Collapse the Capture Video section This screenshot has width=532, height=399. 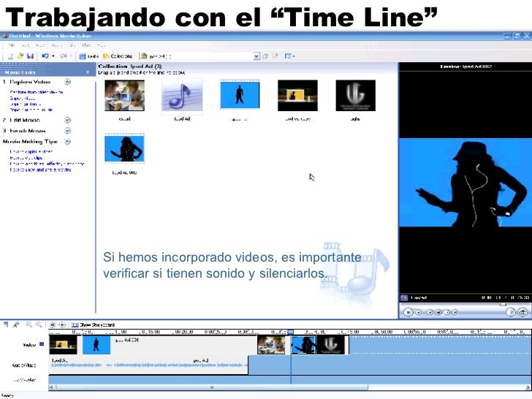click(67, 82)
